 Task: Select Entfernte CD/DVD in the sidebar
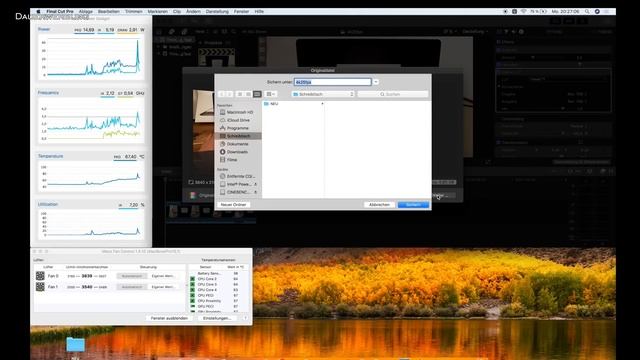coord(238,176)
